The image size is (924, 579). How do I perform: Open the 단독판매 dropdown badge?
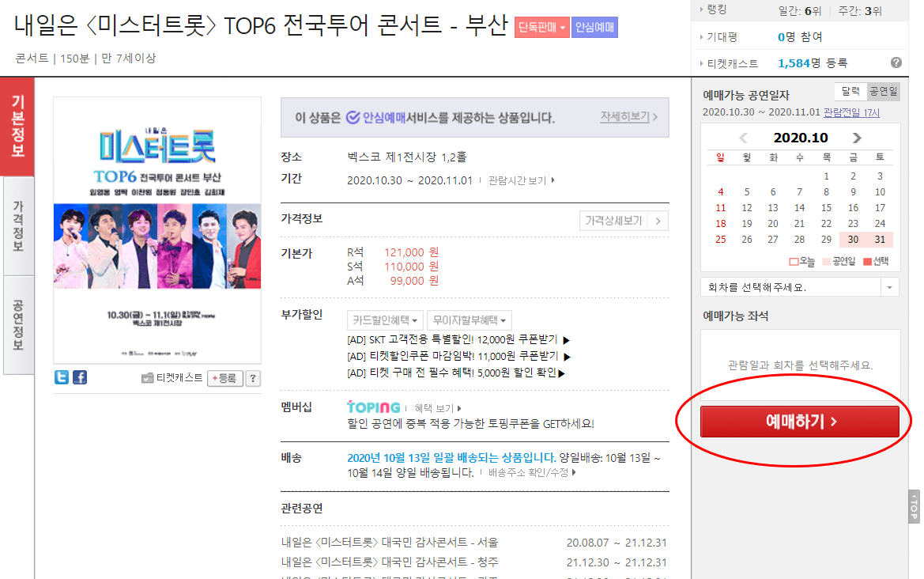pos(541,27)
